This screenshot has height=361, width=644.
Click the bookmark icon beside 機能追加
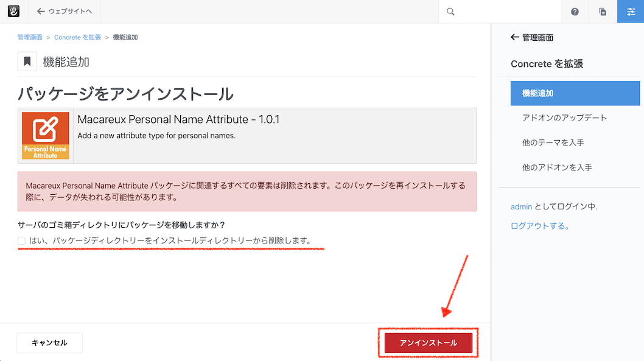(x=27, y=61)
